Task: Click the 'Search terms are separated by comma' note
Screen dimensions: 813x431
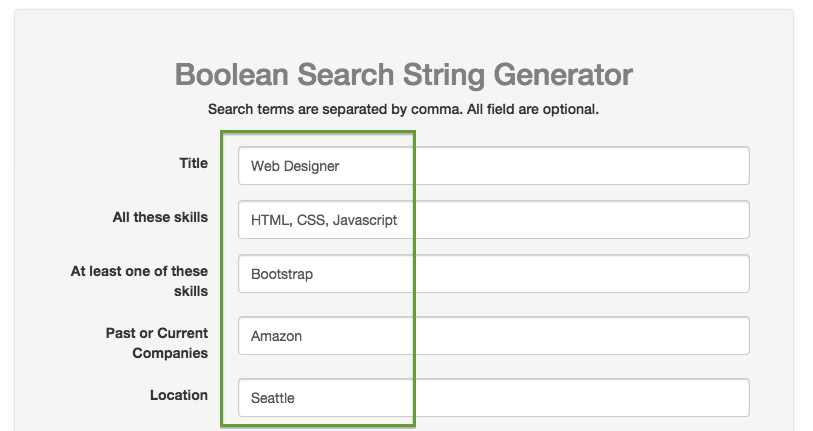Action: pos(403,108)
